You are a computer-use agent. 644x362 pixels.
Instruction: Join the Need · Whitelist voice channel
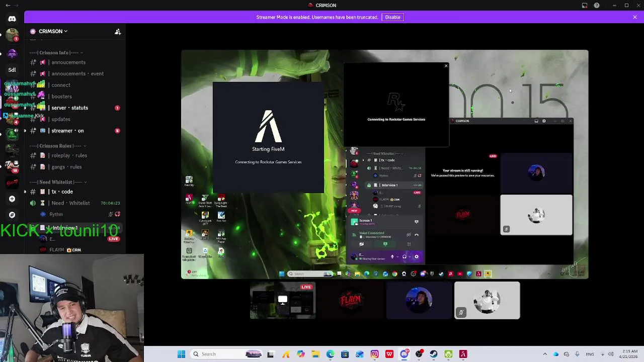click(75, 203)
